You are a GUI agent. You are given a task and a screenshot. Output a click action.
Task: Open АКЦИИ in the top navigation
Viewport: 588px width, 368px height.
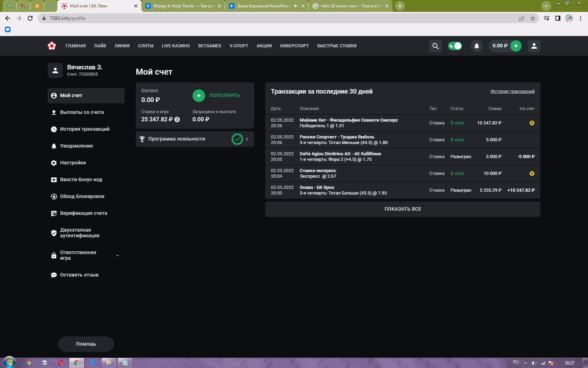click(x=264, y=46)
